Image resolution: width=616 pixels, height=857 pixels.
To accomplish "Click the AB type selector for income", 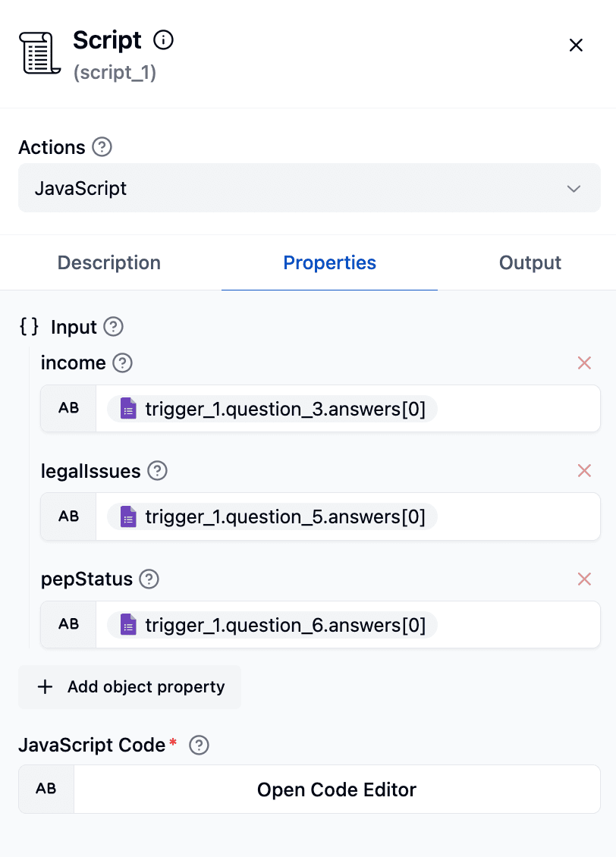I will click(x=67, y=408).
